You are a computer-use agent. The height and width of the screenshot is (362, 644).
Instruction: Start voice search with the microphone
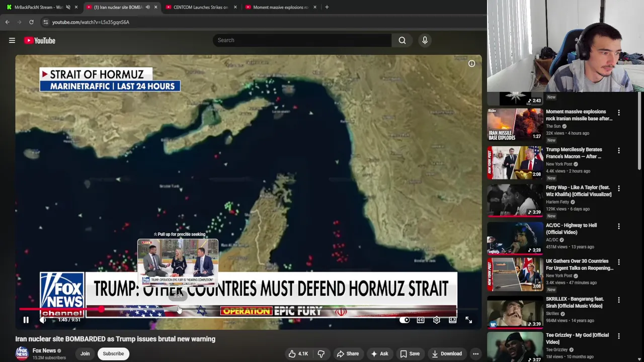(x=425, y=40)
